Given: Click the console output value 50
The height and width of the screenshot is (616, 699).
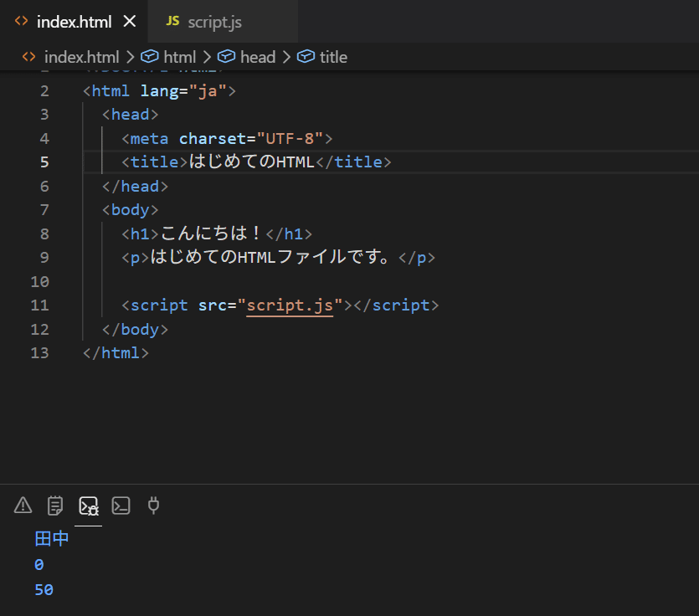Looking at the screenshot, I should pos(44,590).
